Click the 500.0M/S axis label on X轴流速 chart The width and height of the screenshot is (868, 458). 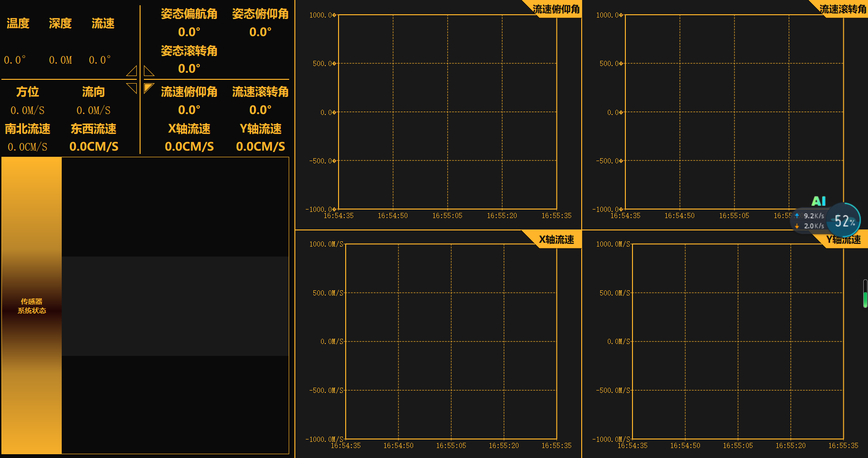point(328,293)
